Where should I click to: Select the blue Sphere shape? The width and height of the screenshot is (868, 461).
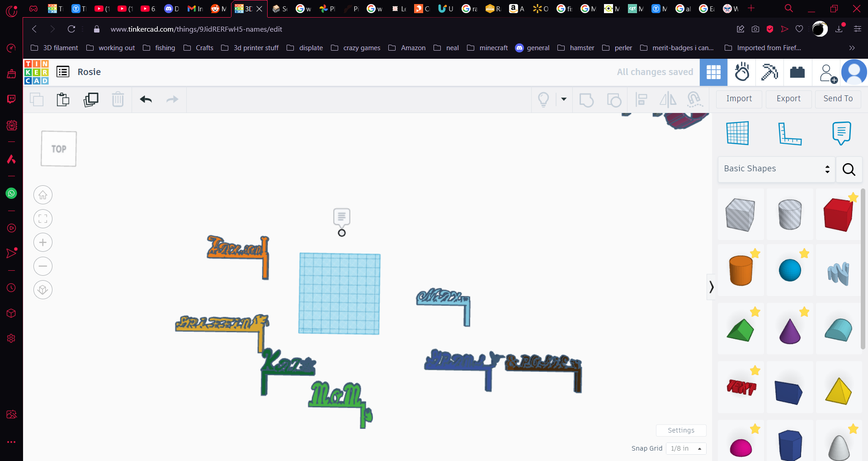pyautogui.click(x=790, y=270)
